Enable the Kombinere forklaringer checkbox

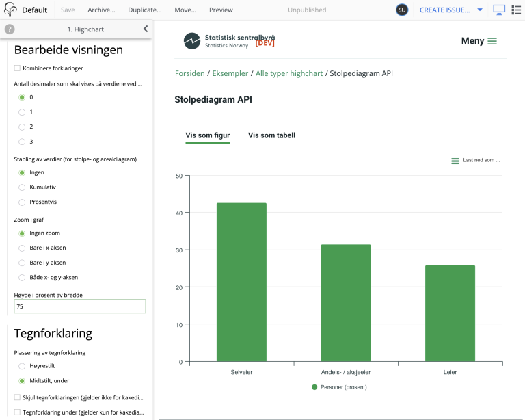click(17, 68)
